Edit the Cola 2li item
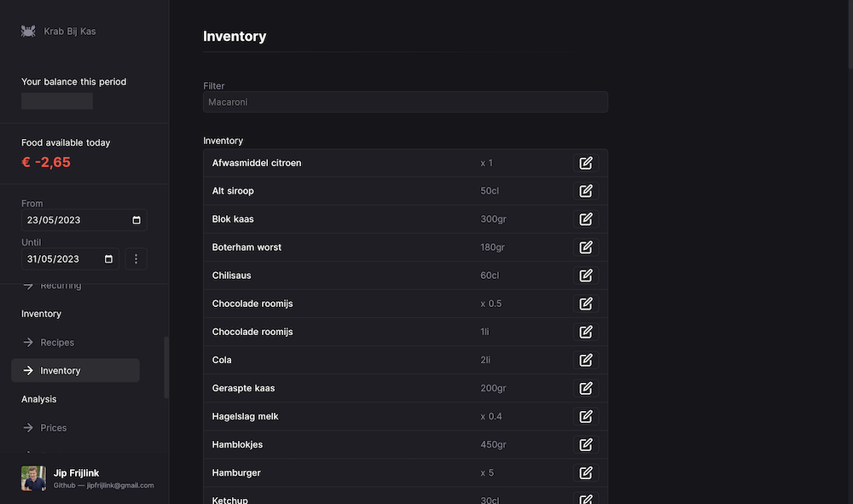This screenshot has height=504, width=853. click(x=585, y=360)
